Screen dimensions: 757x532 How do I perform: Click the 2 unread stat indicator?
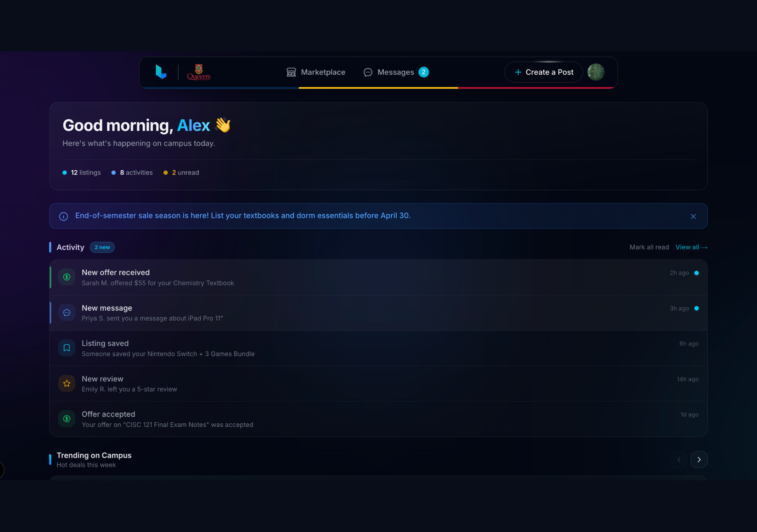(181, 173)
